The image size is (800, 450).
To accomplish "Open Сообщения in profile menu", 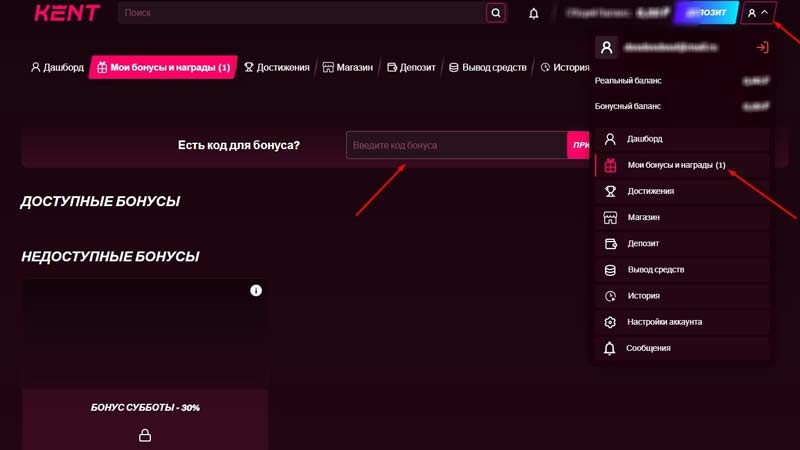I will click(648, 348).
